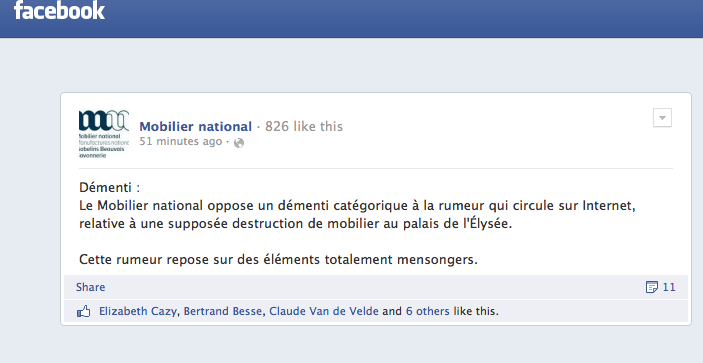Image resolution: width=703 pixels, height=363 pixels.
Task: Open Claude Van de Velde's profile
Action: click(324, 311)
